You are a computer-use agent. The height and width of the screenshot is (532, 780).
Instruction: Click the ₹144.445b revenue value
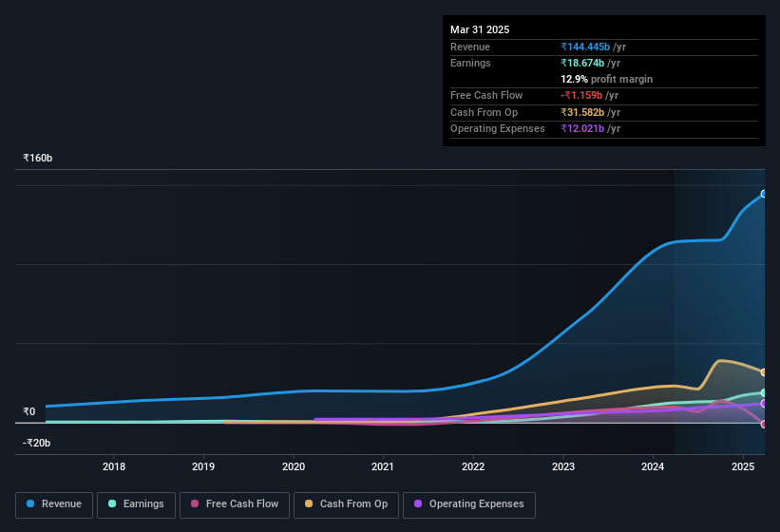585,47
